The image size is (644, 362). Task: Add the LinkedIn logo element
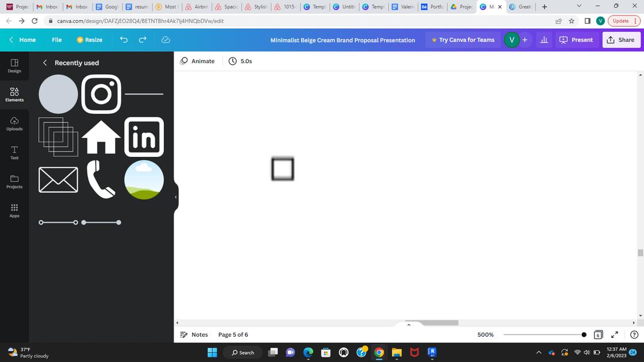point(144,137)
